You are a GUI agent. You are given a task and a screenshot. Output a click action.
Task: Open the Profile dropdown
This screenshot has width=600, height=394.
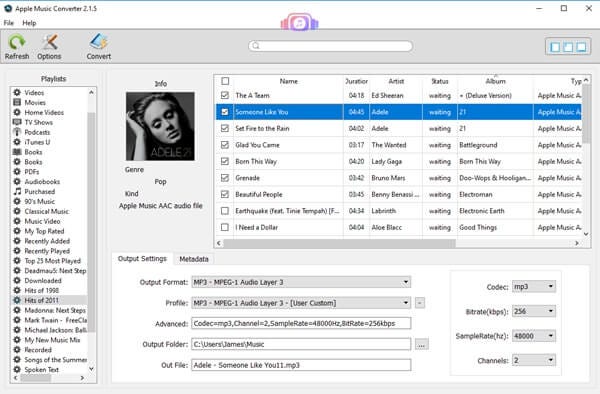pos(301,303)
